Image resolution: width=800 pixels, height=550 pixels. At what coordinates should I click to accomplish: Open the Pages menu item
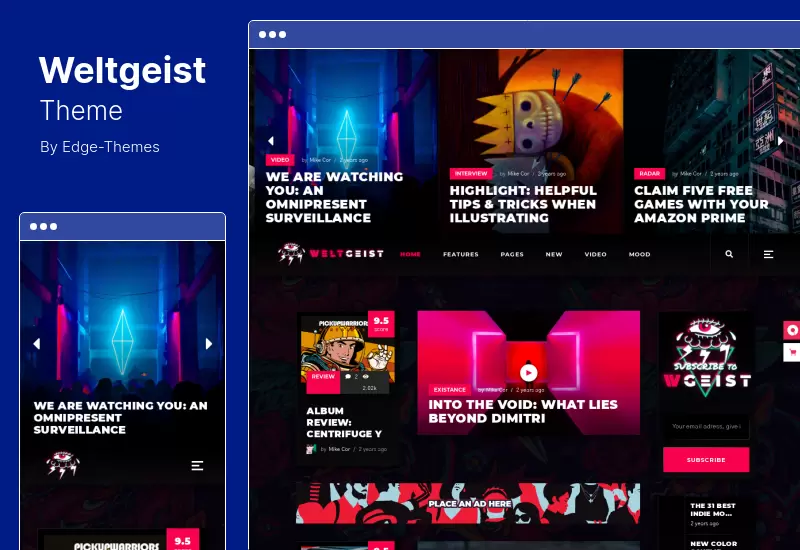512,254
